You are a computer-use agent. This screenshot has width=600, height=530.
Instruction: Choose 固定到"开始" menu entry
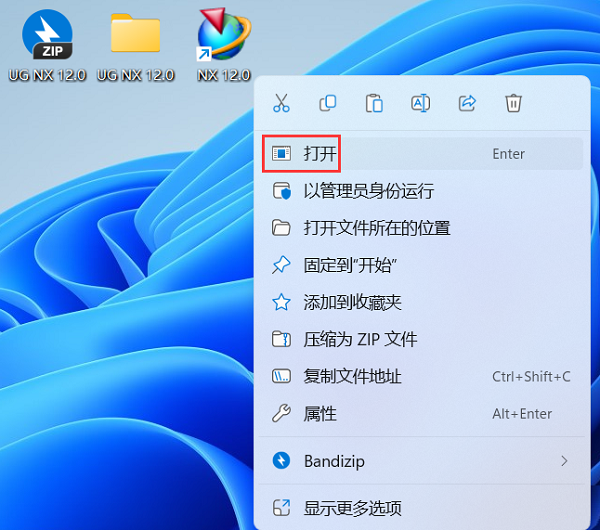422,265
